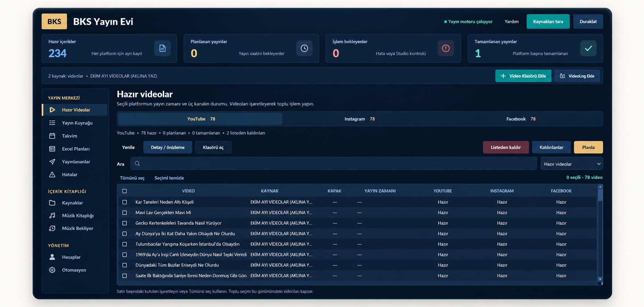Screen dimensions: 644x307
Task: Click YouTube Hazır status for Kar Taneleri row
Action: [443, 202]
